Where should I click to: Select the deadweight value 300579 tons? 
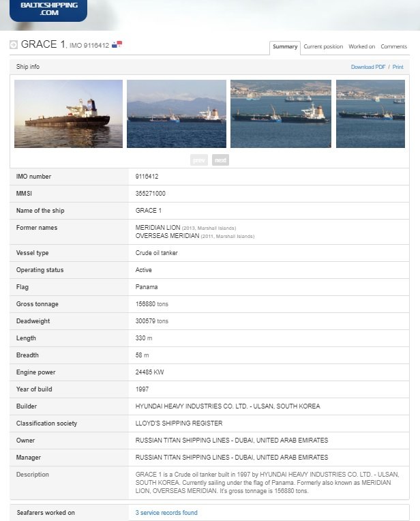point(151,321)
